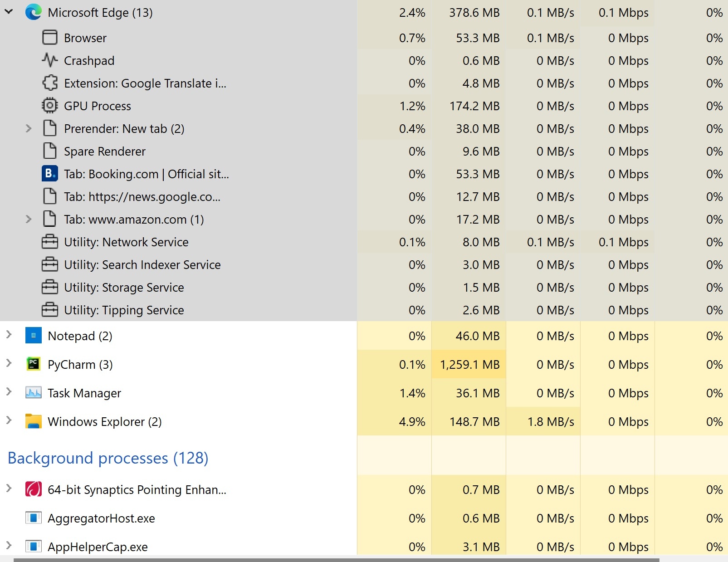Click GPU Process memory value 174.2 MB
The width and height of the screenshot is (728, 562).
click(474, 106)
